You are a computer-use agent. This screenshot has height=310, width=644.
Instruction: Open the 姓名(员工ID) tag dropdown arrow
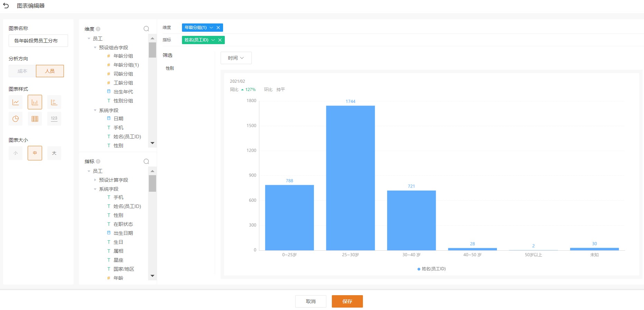pos(213,40)
